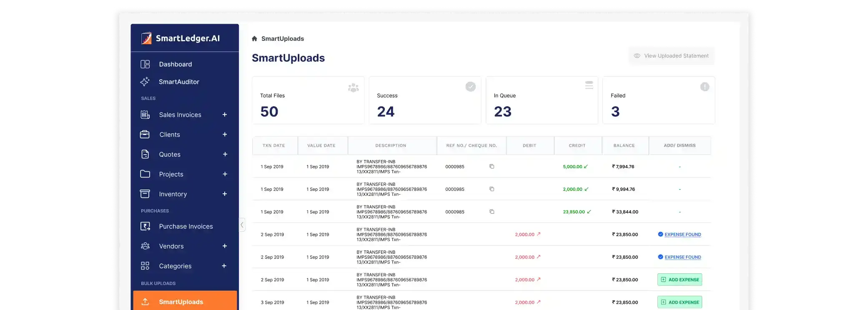Click the Success checkmark icon
Viewport: 868px width, 310px height.
coord(471,87)
